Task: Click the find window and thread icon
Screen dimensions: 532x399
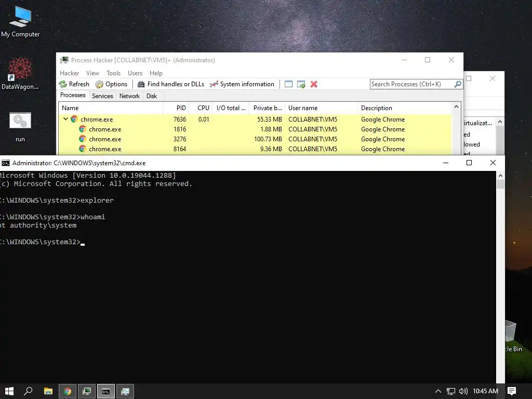Action: coord(301,84)
